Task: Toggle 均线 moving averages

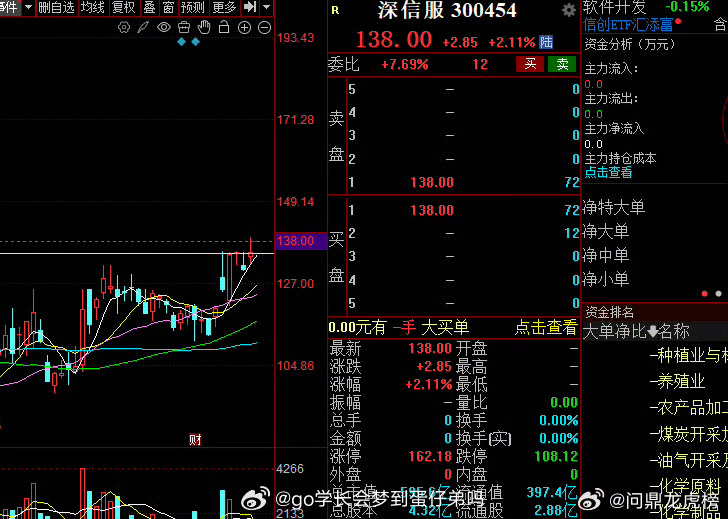Action: pyautogui.click(x=93, y=7)
